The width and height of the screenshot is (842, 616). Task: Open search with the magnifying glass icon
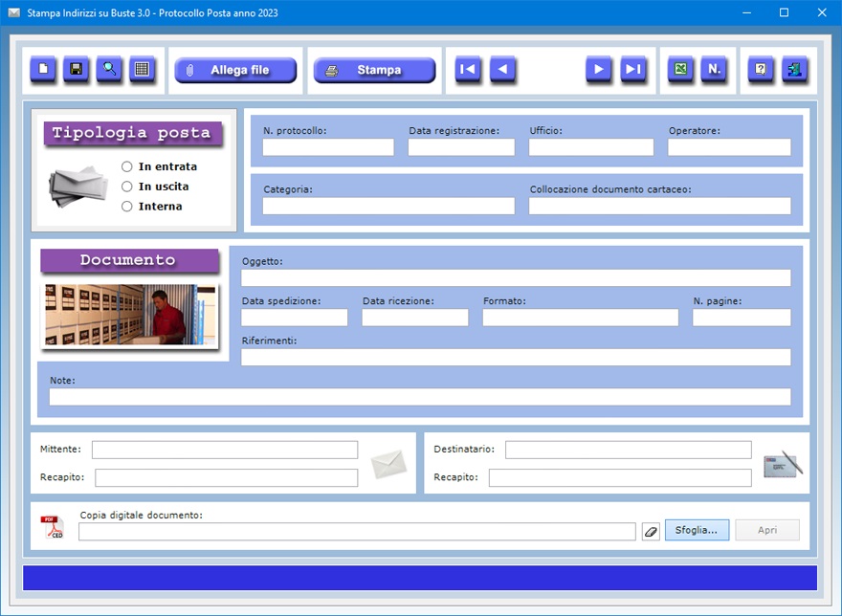[109, 69]
